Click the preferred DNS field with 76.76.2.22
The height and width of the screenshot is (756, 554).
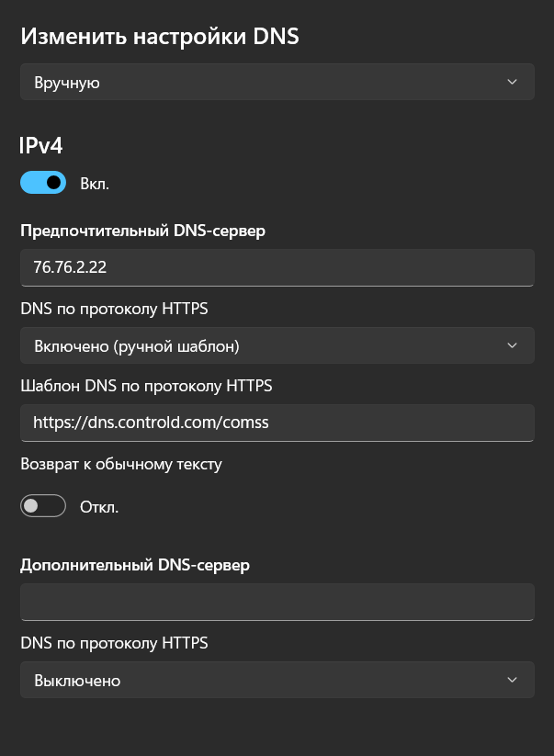(277, 267)
